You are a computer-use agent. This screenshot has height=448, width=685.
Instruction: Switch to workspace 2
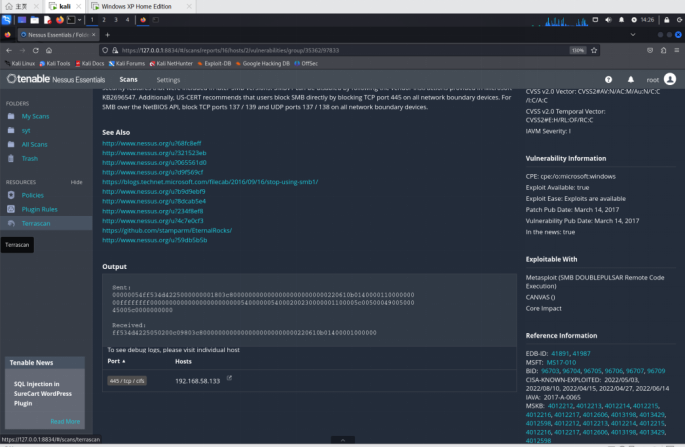click(x=104, y=20)
